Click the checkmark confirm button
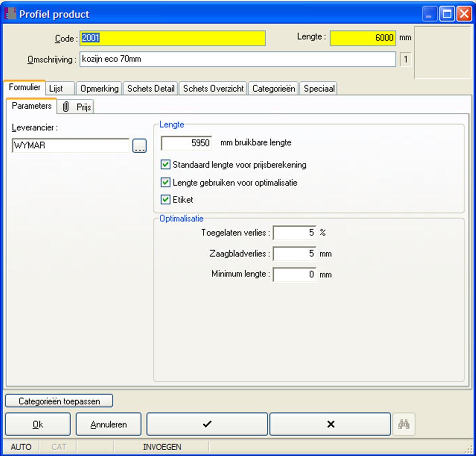Screen dimensions: 476x456 pyautogui.click(x=207, y=424)
